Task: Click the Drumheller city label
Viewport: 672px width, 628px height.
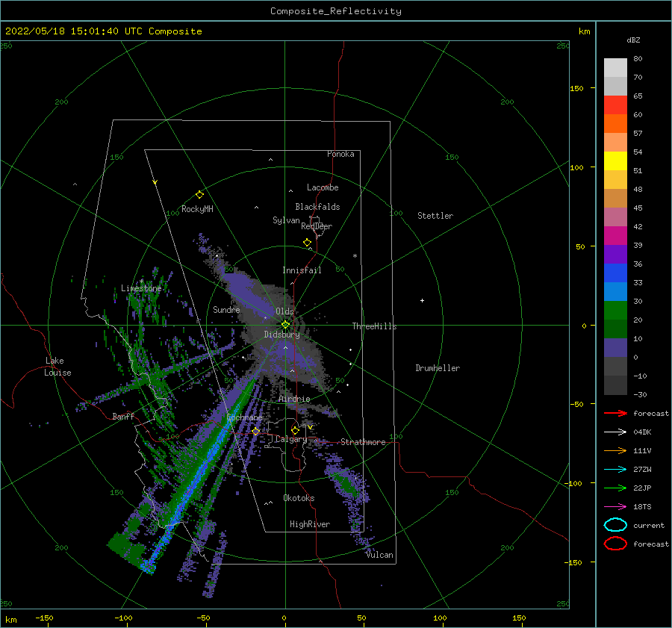Action: [x=438, y=368]
